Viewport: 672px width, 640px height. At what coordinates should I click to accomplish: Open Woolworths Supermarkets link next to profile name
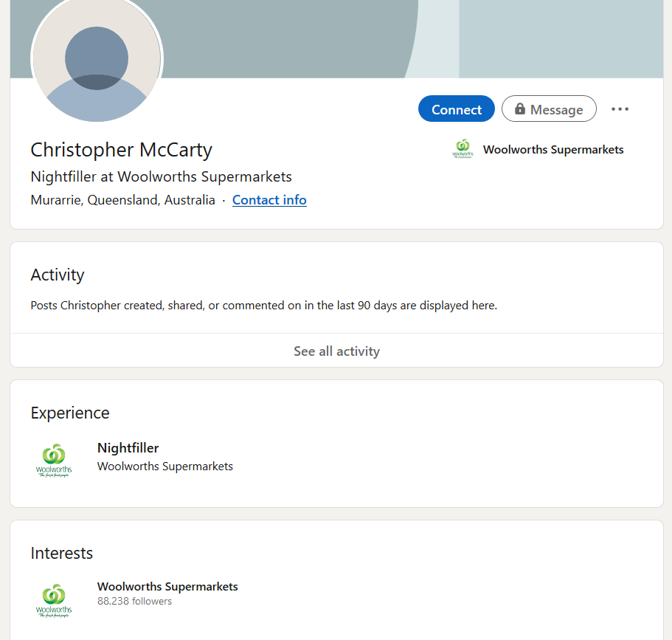pos(553,149)
